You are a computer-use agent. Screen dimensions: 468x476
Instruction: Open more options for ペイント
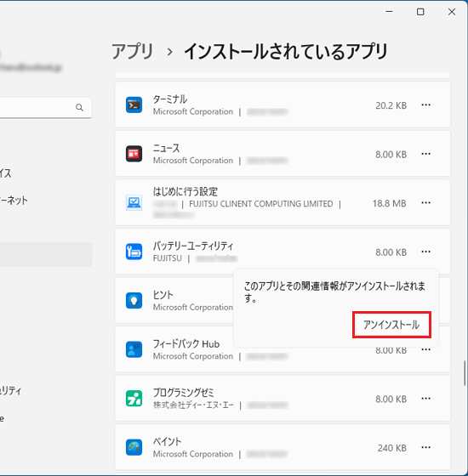click(426, 447)
